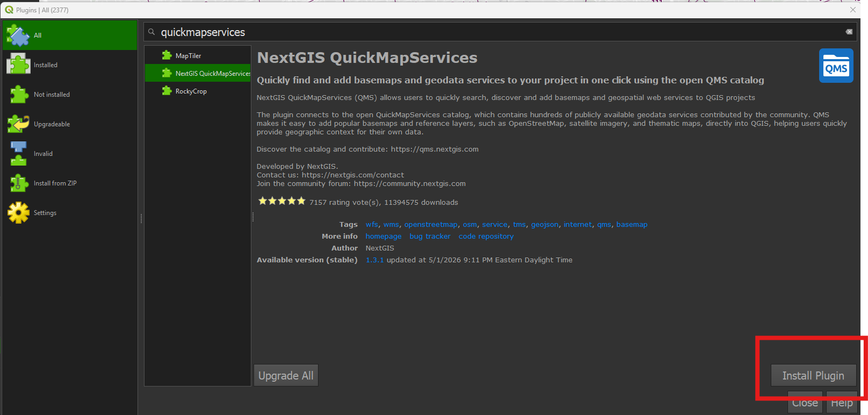Select RockyCrop in the plugin list
The width and height of the screenshot is (868, 415).
[198, 91]
